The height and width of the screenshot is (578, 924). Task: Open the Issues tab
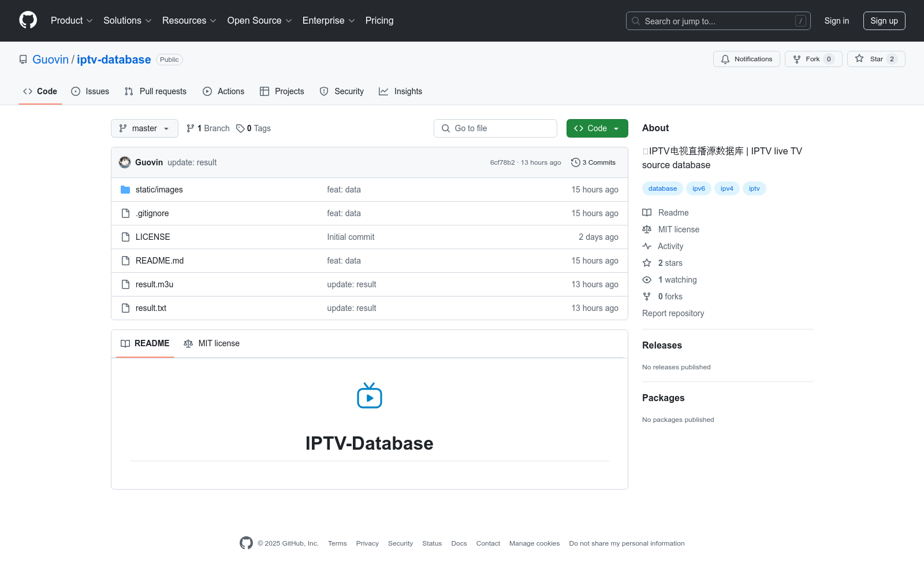[90, 91]
